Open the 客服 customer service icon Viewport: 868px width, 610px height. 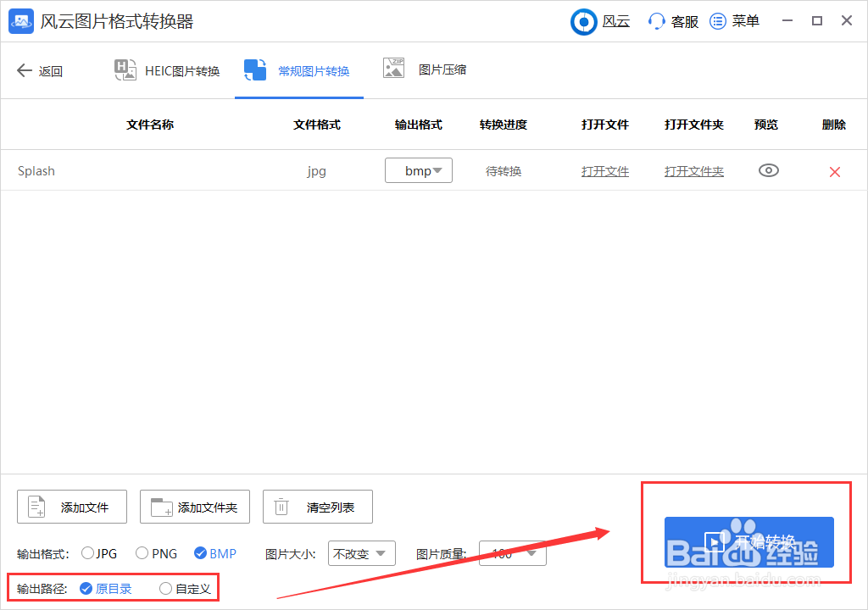(x=657, y=20)
